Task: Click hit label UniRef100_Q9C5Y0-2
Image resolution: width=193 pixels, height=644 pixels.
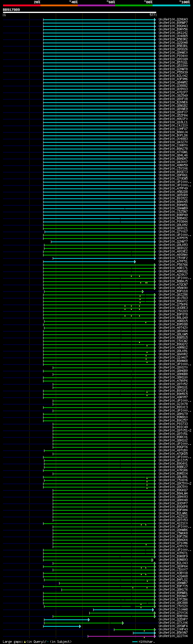Action: click(175, 484)
